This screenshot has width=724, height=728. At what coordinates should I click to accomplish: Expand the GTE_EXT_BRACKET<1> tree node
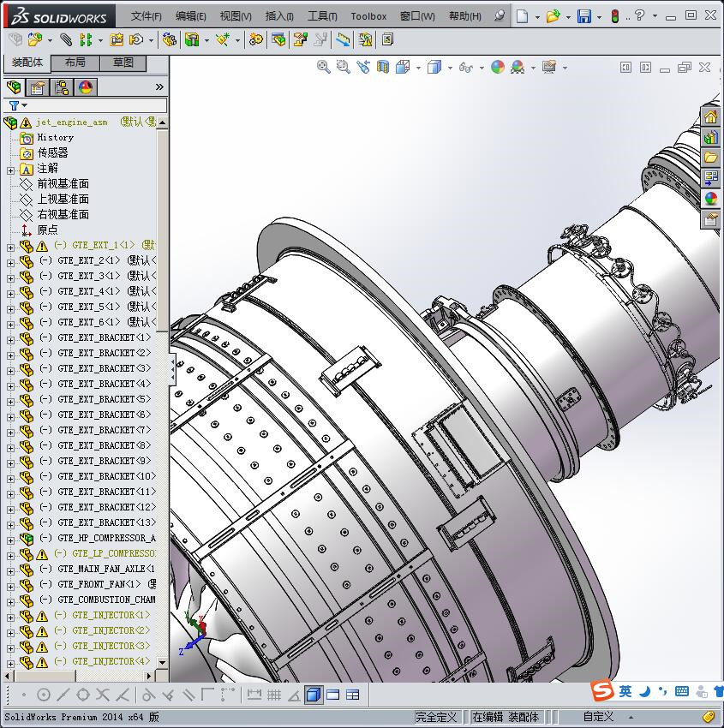tap(10, 338)
